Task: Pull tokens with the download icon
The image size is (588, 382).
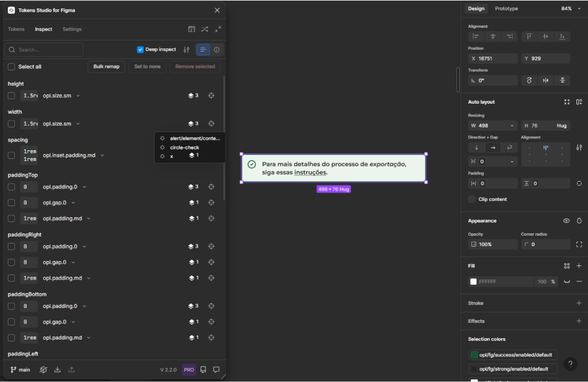Action: (57, 370)
